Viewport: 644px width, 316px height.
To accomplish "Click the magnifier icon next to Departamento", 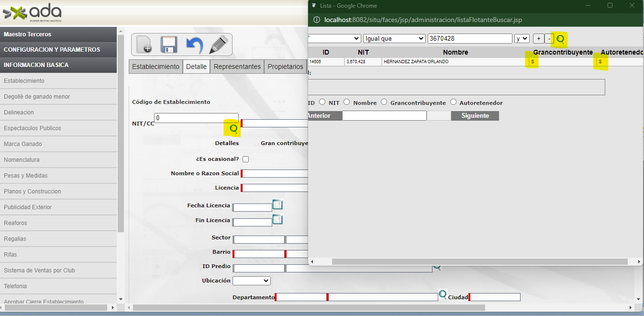I will coord(443,294).
